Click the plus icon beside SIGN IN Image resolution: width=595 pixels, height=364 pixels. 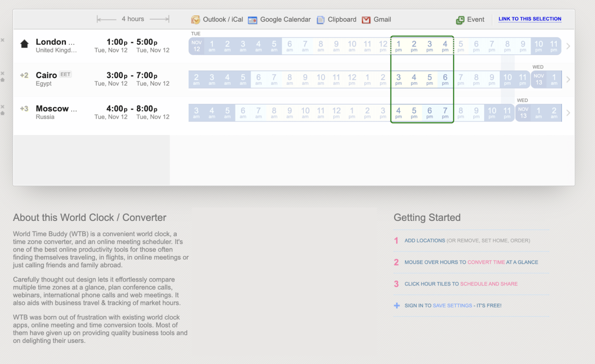[x=397, y=305]
